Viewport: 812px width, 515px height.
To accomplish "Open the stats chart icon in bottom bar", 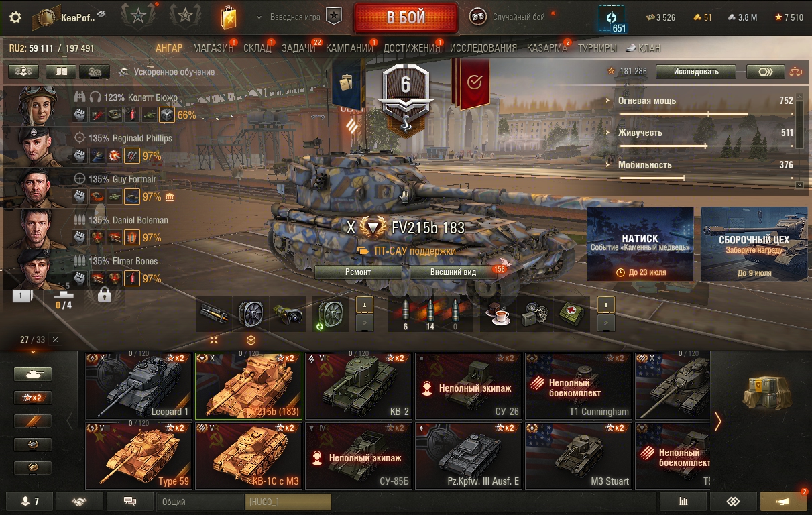I will pyautogui.click(x=683, y=502).
